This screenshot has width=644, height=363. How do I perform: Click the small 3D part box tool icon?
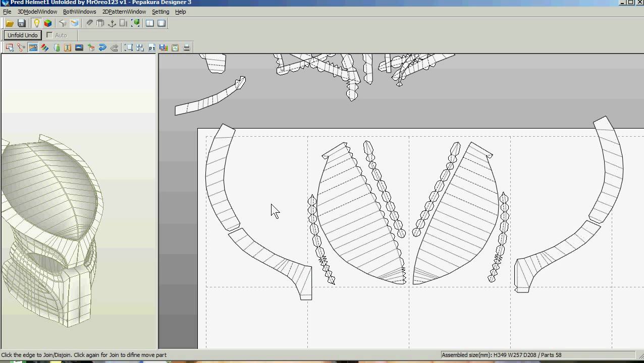tap(91, 48)
